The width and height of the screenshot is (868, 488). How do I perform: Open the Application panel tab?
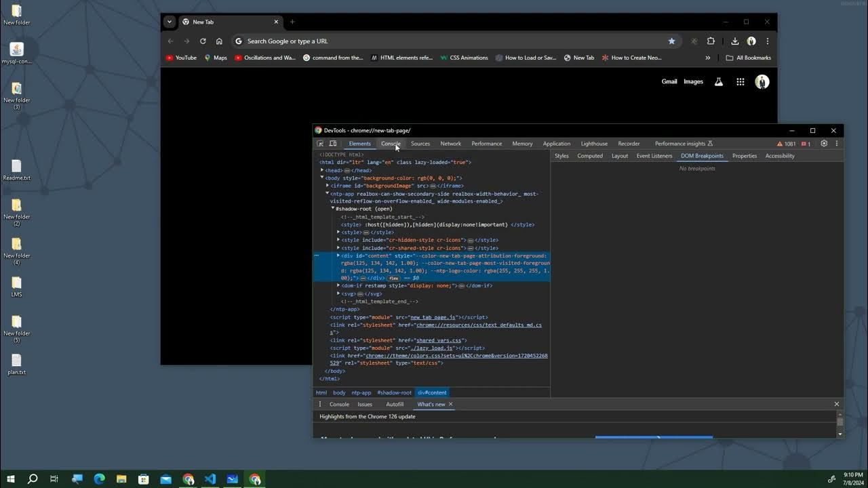click(557, 144)
